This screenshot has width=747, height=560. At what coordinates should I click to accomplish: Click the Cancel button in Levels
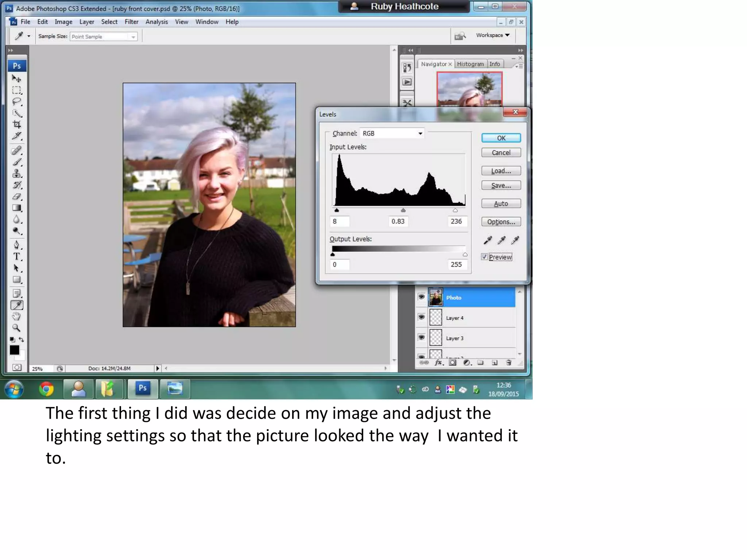(x=501, y=153)
